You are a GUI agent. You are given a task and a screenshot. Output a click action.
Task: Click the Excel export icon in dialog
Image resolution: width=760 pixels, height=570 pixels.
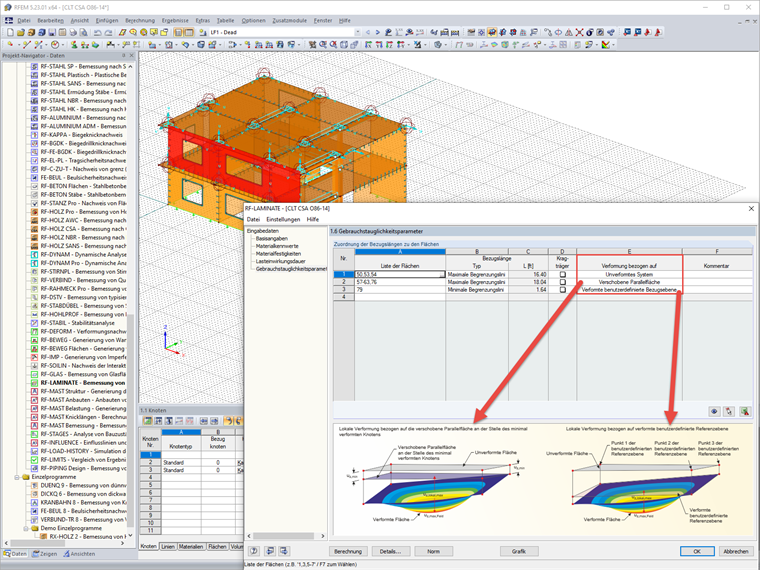pyautogui.click(x=745, y=412)
